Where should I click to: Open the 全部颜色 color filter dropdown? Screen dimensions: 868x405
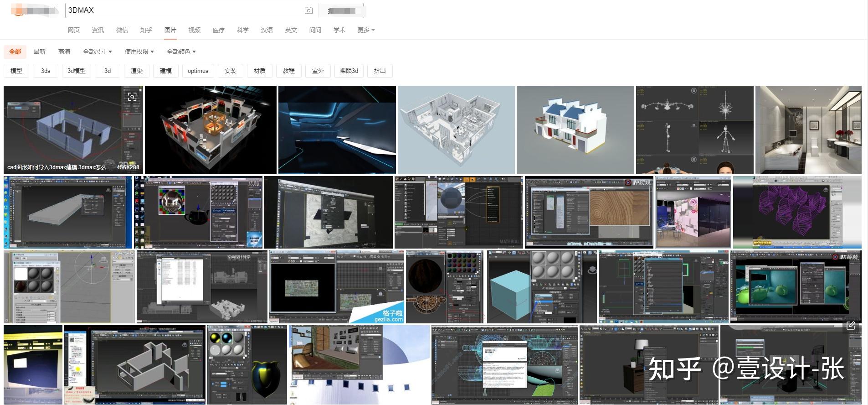pyautogui.click(x=181, y=52)
